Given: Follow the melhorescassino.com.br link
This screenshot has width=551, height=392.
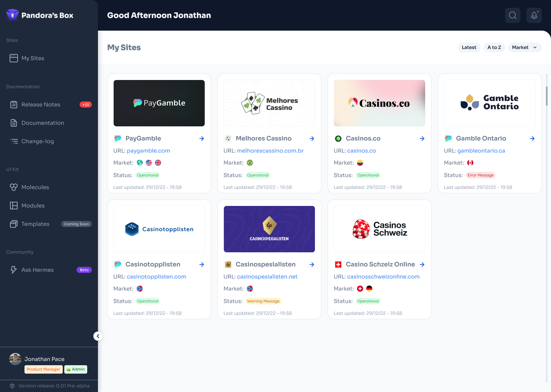Looking at the screenshot, I should (270, 151).
